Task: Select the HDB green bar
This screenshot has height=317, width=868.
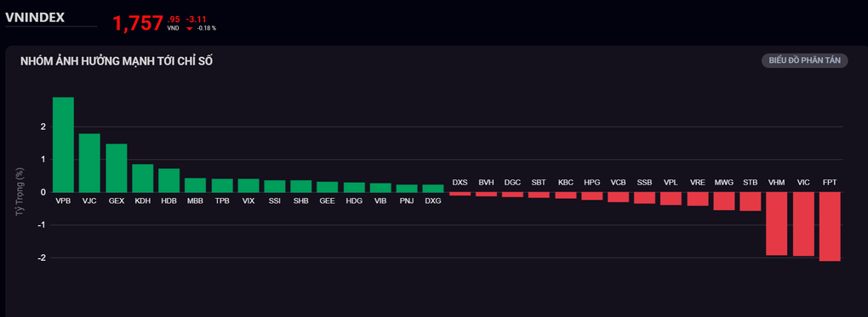Action: (x=168, y=180)
